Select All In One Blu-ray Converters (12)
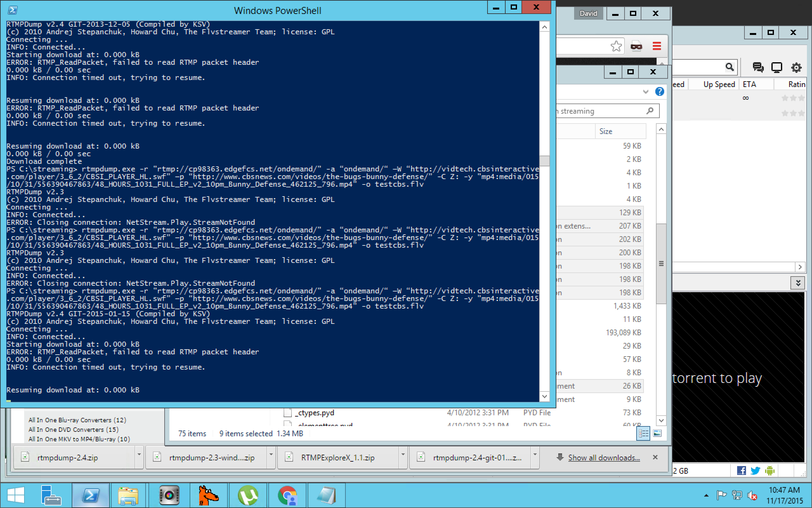The image size is (812, 508). point(77,420)
